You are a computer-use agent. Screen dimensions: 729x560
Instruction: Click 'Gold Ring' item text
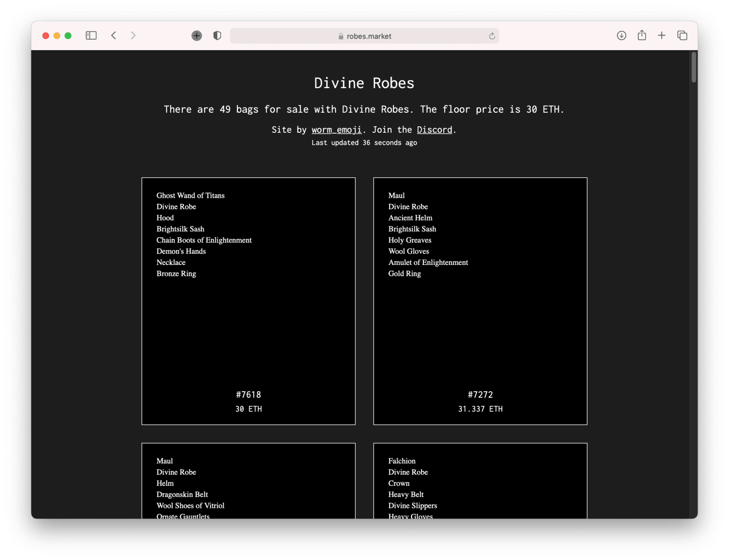[405, 273]
